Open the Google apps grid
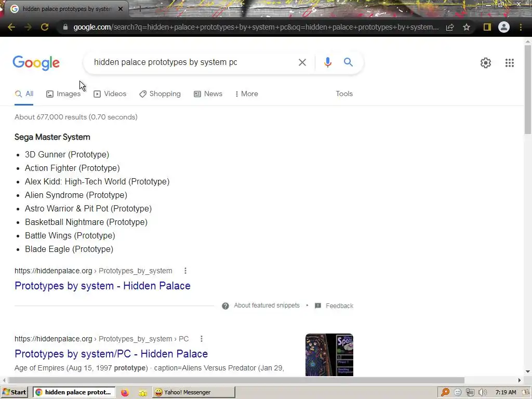 click(509, 63)
